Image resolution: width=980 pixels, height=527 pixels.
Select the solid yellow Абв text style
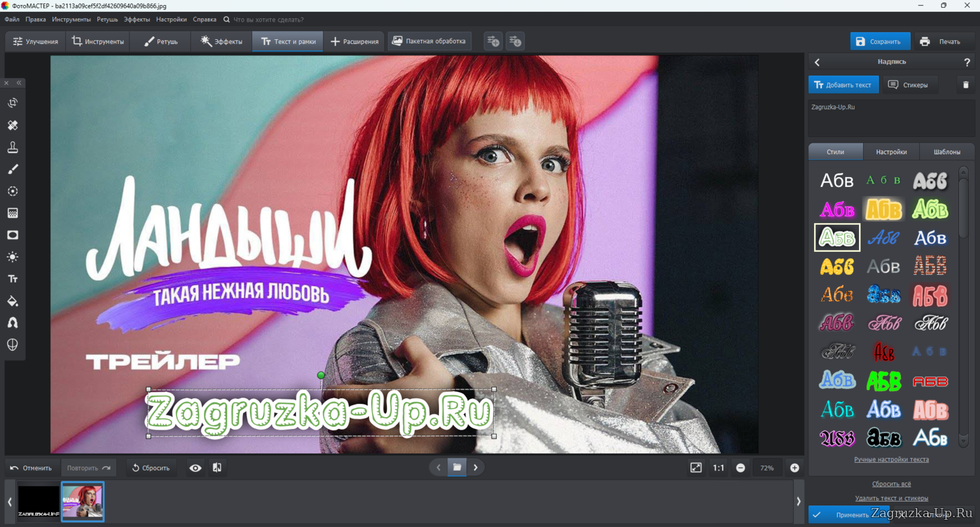(837, 266)
